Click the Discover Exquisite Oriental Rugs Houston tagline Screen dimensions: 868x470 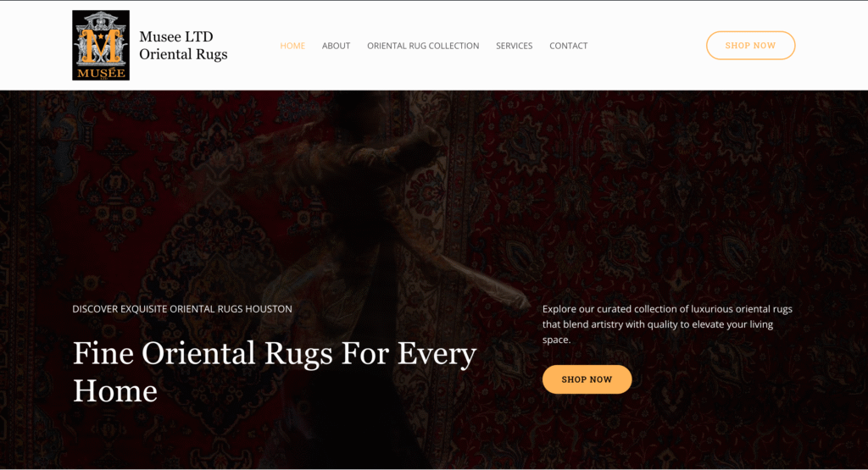click(182, 309)
